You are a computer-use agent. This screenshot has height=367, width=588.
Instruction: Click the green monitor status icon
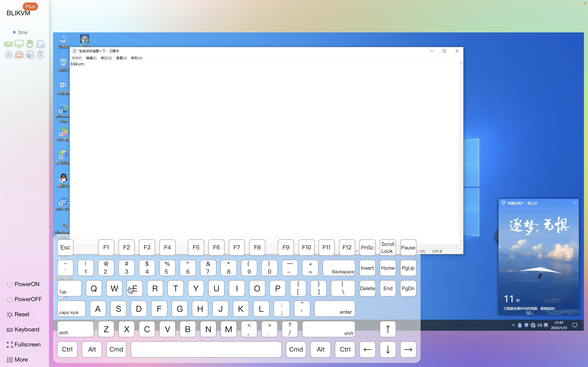19,44
